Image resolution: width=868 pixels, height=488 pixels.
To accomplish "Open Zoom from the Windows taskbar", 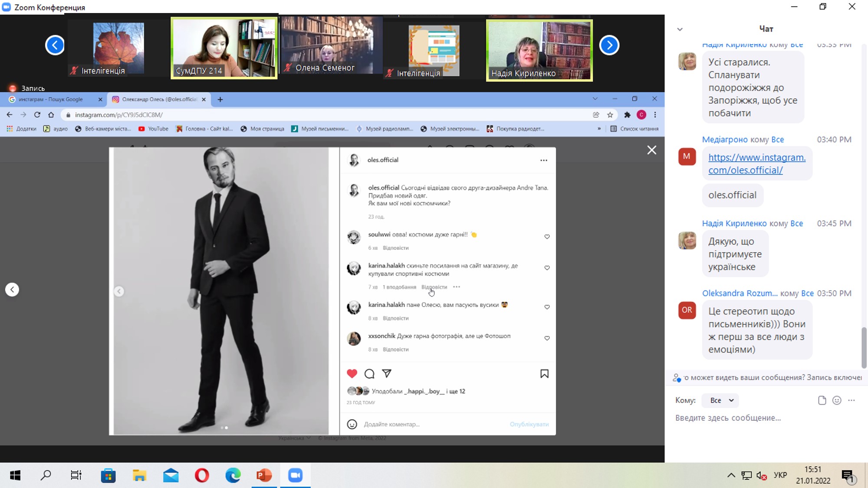I will (x=295, y=475).
